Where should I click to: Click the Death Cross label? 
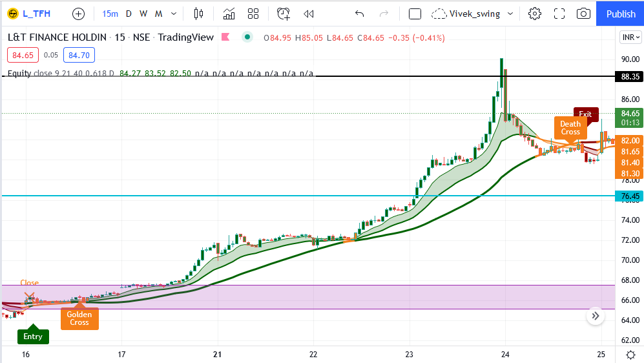pos(570,128)
